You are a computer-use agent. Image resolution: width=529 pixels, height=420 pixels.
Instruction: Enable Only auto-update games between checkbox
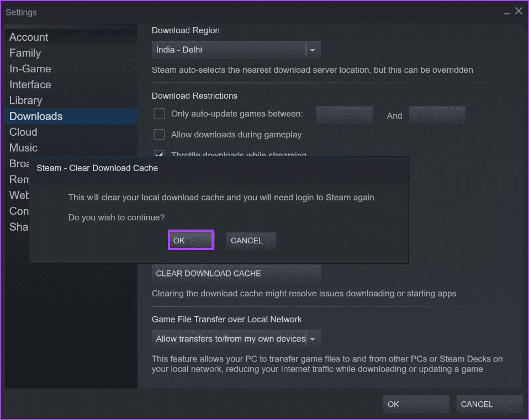159,114
